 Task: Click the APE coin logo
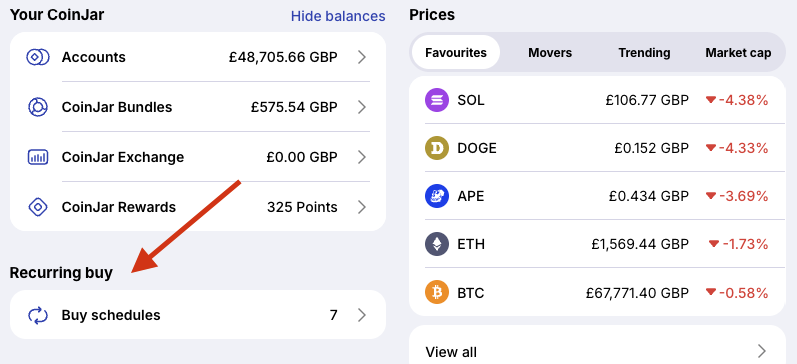point(437,196)
